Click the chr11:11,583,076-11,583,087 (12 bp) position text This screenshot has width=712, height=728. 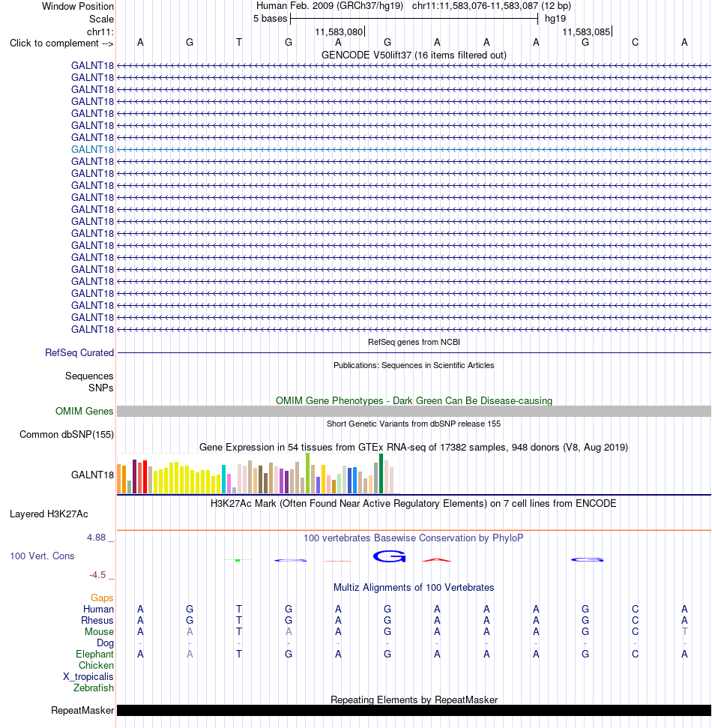click(x=492, y=6)
